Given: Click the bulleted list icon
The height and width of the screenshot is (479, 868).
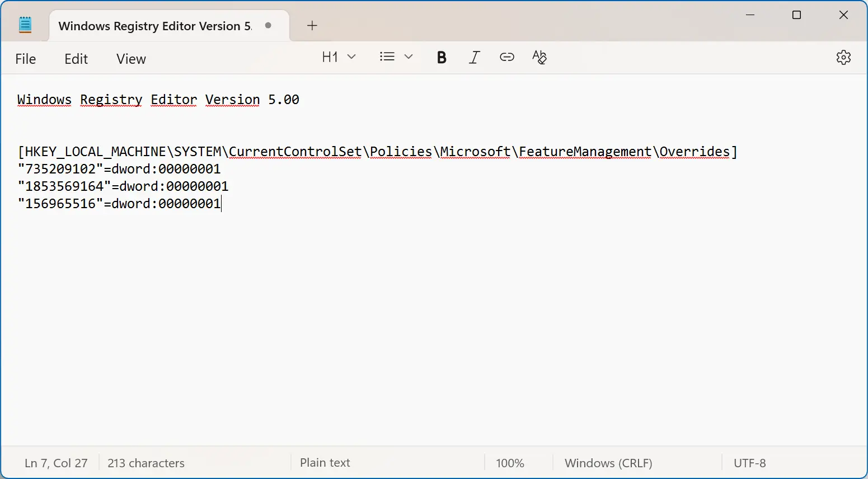Looking at the screenshot, I should point(387,57).
